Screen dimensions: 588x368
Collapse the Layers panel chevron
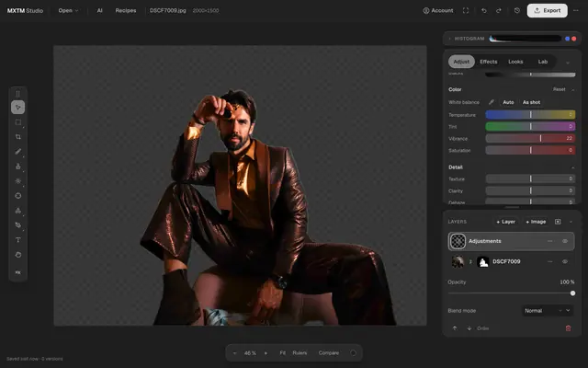(x=571, y=222)
